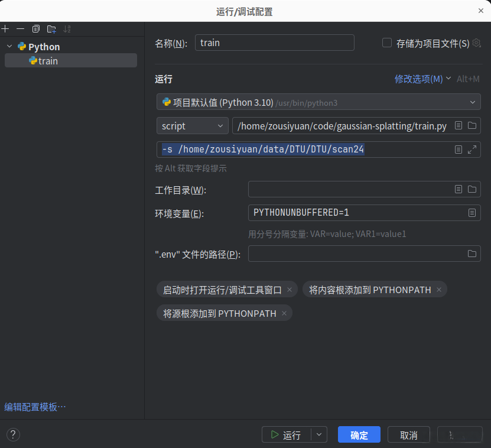Add a new configuration with the plus icon
The width and height of the screenshot is (491, 448).
5,29
